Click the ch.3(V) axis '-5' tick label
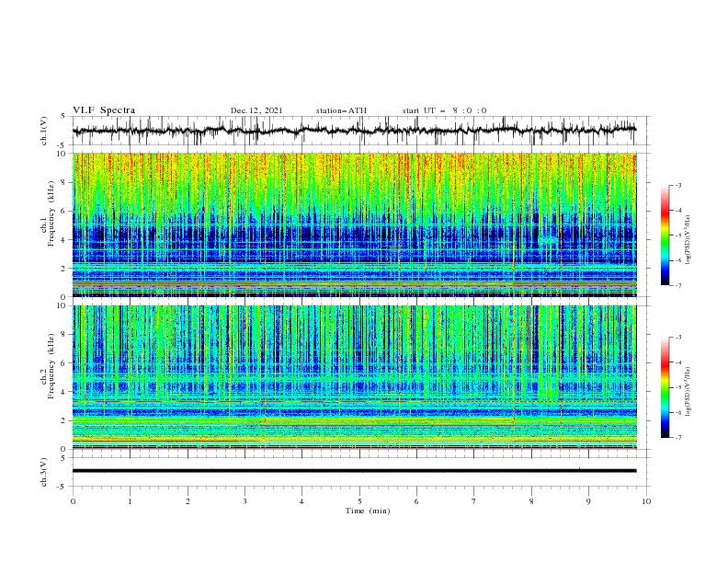This screenshot has width=728, height=563. [63, 487]
